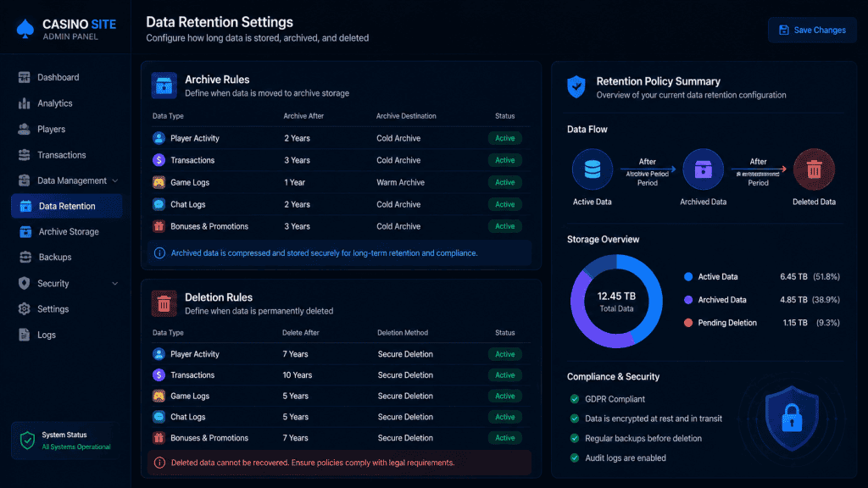Click Transactions dollar icon in Archive Rules
The height and width of the screenshot is (488, 868).
pos(159,160)
